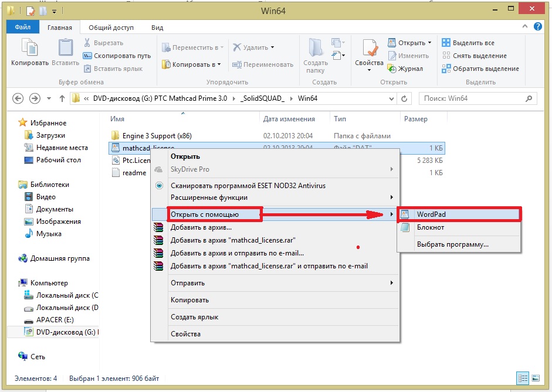Open the address bar history dropdown
552x392 pixels.
tap(391, 99)
